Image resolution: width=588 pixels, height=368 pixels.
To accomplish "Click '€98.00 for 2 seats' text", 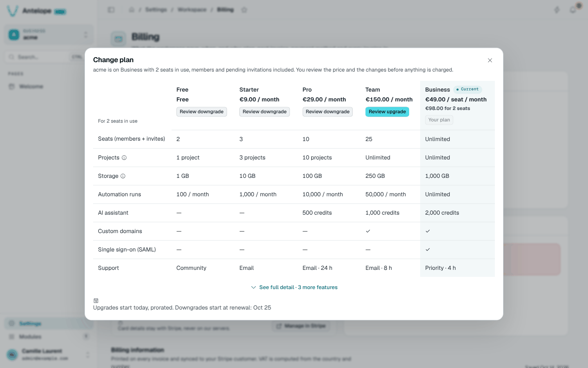I will (x=448, y=108).
